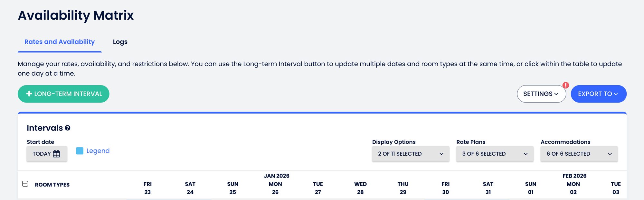Click the red alert badge on Settings
The height and width of the screenshot is (200, 644).
pos(565,85)
